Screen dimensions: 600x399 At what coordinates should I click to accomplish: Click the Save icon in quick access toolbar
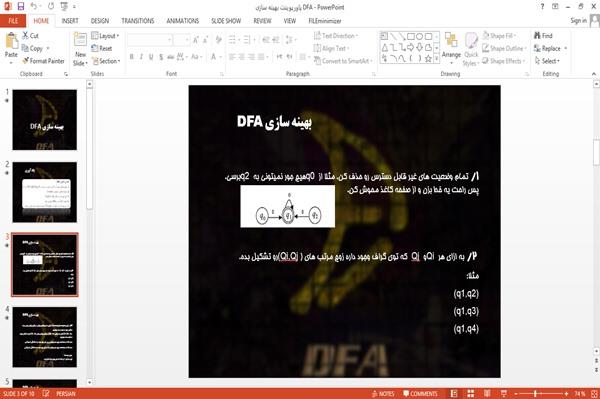[x=21, y=7]
